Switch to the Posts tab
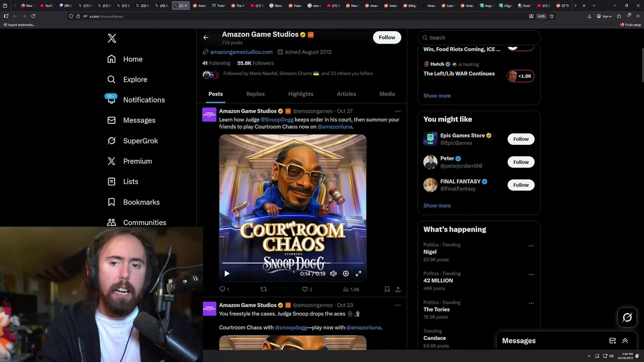The height and width of the screenshot is (362, 644). [x=215, y=94]
